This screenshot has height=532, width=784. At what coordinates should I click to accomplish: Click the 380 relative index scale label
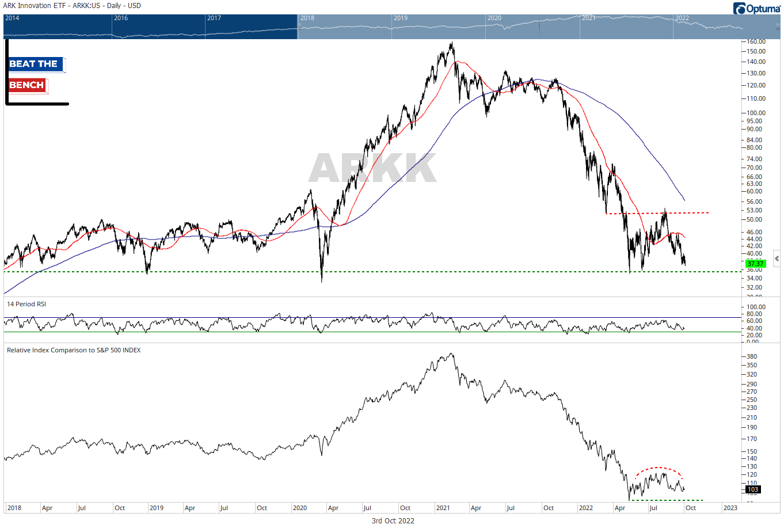[x=752, y=356]
